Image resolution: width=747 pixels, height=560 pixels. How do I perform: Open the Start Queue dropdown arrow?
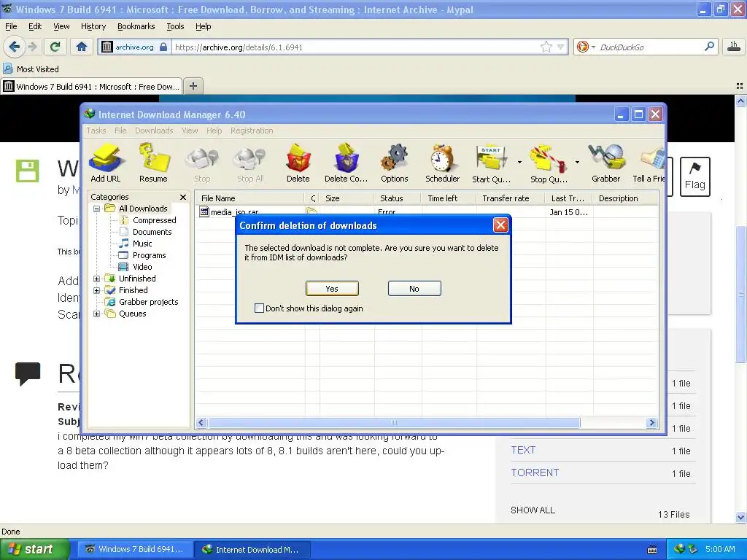tap(519, 162)
